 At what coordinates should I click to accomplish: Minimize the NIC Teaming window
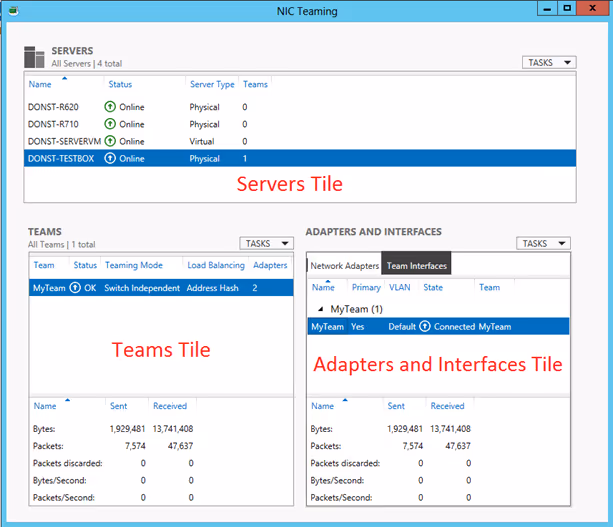(547, 9)
